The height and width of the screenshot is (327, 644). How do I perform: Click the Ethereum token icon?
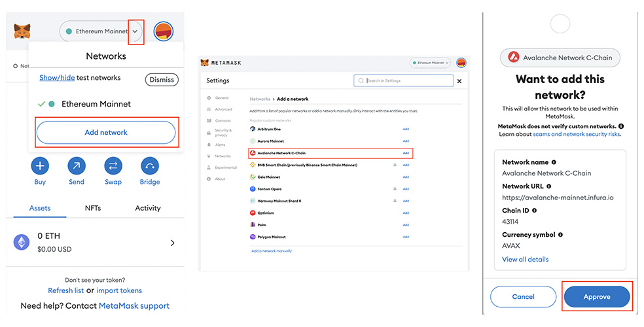click(22, 242)
